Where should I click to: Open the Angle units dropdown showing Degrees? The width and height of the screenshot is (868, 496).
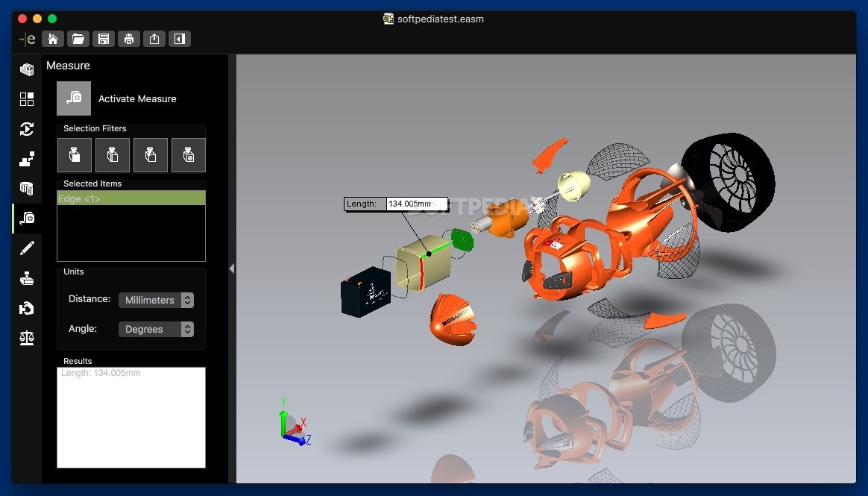(x=156, y=329)
